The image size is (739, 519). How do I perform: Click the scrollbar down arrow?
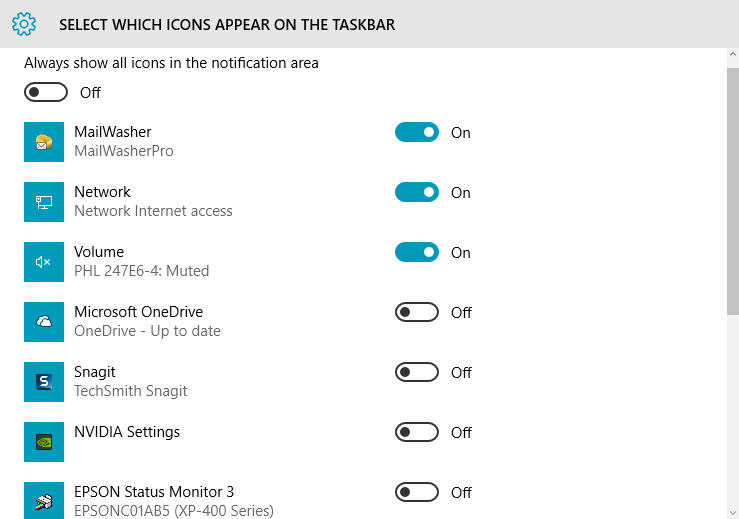733,512
